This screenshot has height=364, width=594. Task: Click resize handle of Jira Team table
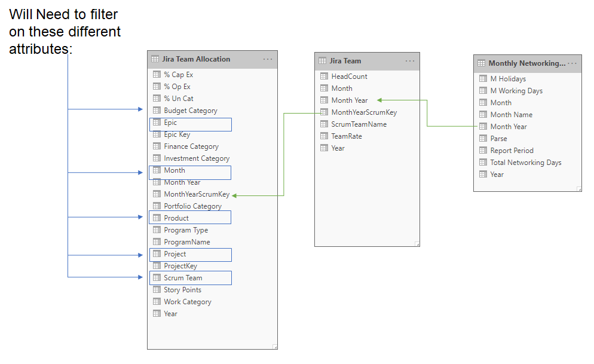click(417, 244)
